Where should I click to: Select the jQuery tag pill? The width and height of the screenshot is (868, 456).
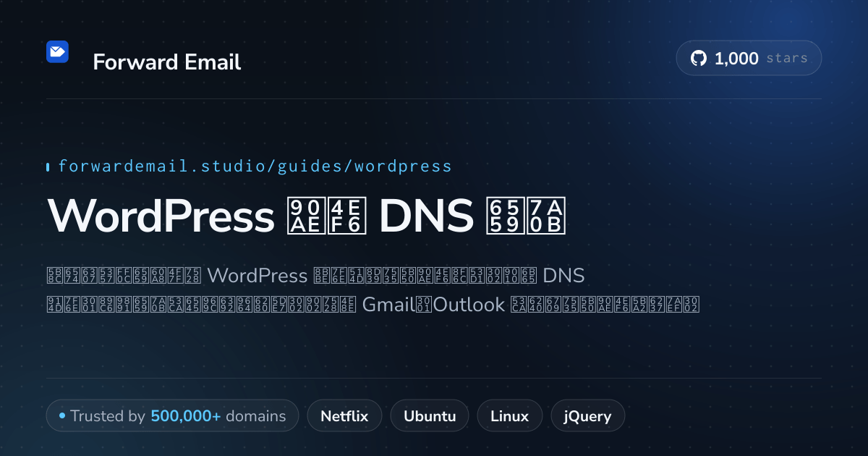(588, 416)
